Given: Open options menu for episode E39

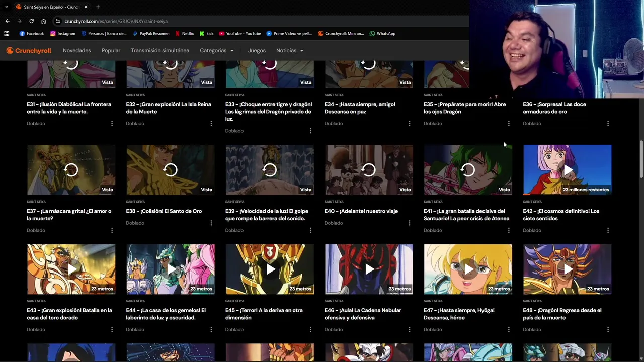Looking at the screenshot, I should point(310,230).
